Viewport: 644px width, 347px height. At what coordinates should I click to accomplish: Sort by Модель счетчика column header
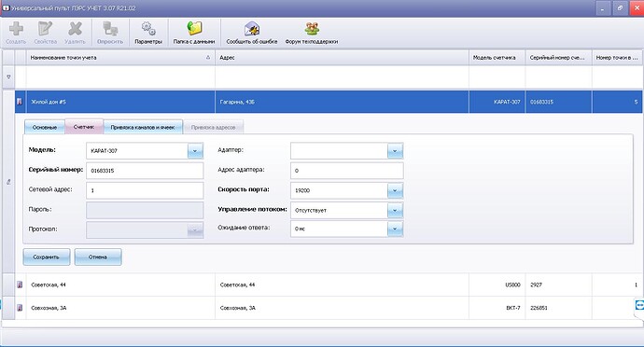(x=497, y=58)
